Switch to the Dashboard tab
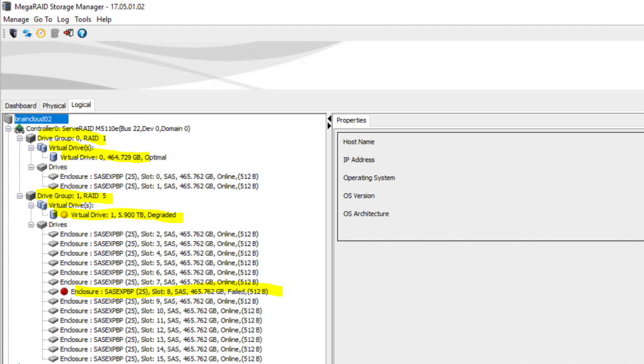The height and width of the screenshot is (364, 644). [x=21, y=106]
